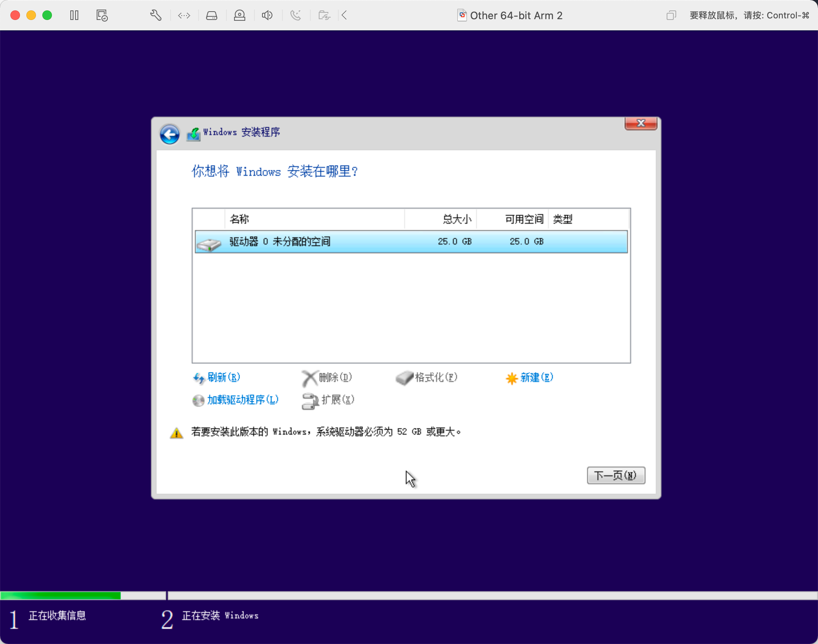
Task: Click step 2 正在安装 Windows label
Action: 220,616
